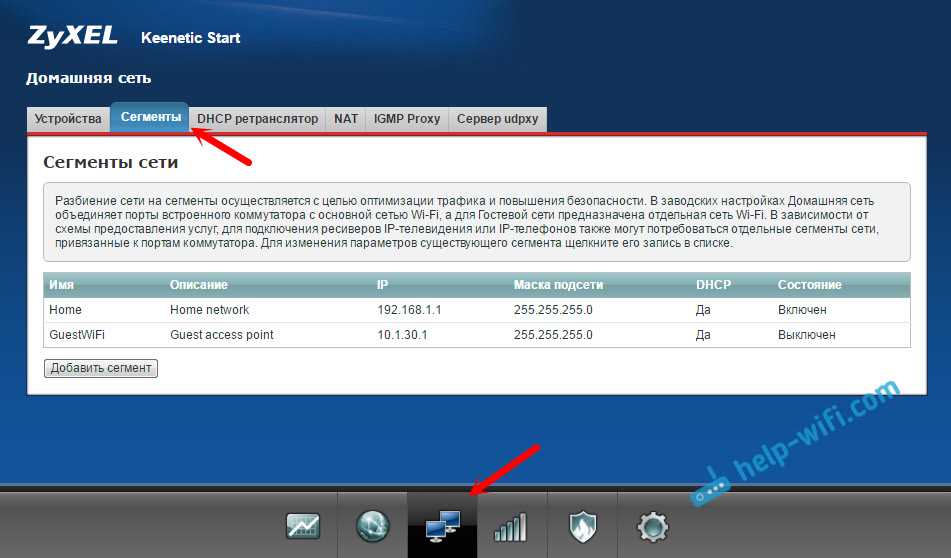Open the Home network computers icon
The width and height of the screenshot is (951, 558).
(x=442, y=526)
